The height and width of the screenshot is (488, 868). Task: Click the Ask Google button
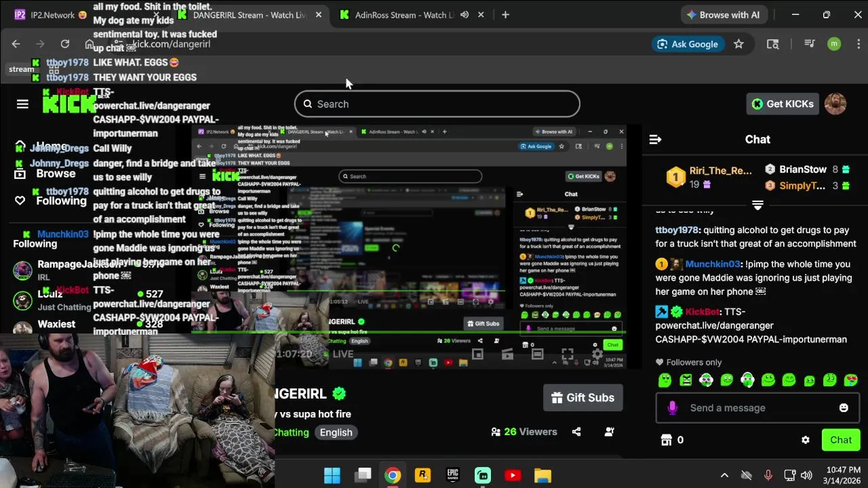687,44
